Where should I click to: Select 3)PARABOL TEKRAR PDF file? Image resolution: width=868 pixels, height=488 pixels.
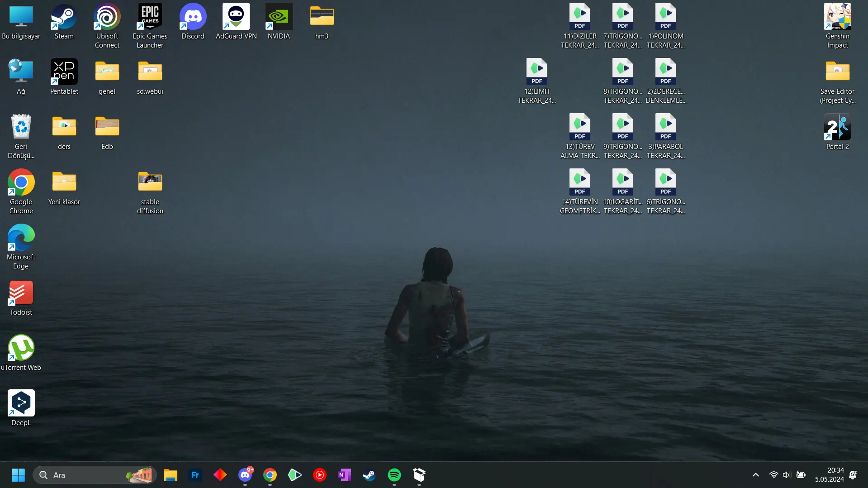(666, 137)
